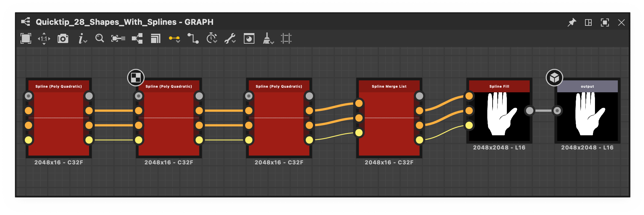The width and height of the screenshot is (644, 215).
Task: Pin the graph panel
Action: pos(572,22)
